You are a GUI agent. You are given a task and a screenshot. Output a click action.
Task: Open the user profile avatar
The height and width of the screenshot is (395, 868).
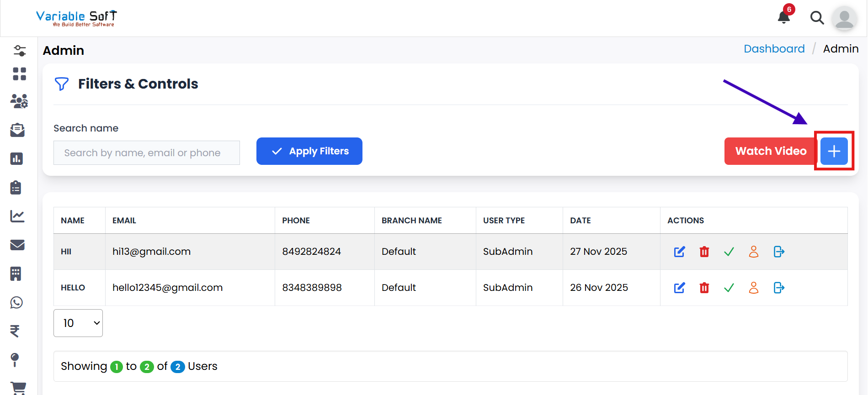[844, 18]
